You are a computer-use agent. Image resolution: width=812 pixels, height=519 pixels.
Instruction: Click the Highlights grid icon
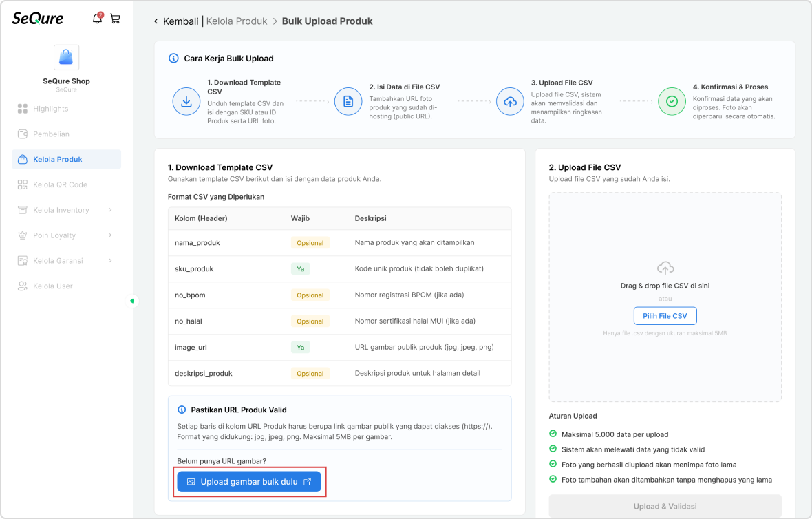pyautogui.click(x=22, y=109)
